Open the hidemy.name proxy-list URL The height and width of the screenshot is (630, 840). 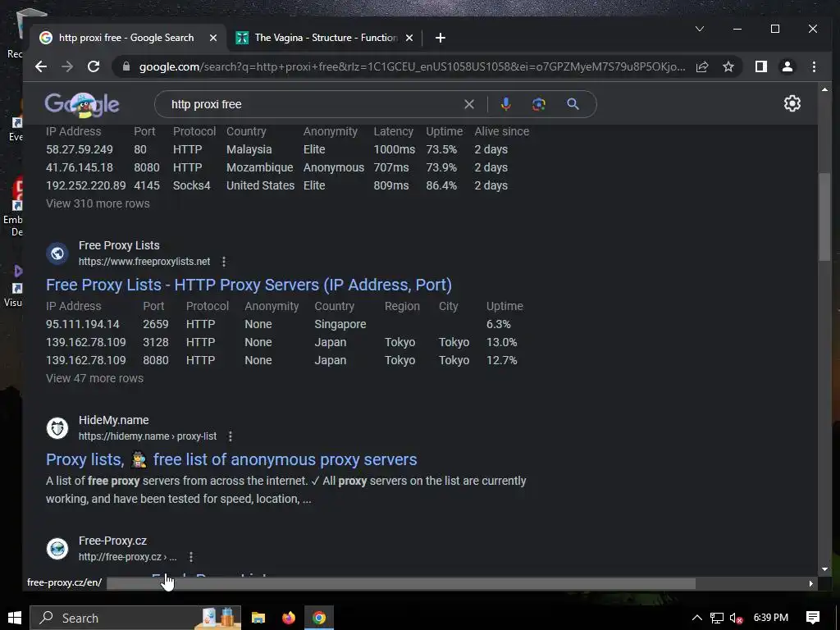pos(148,436)
